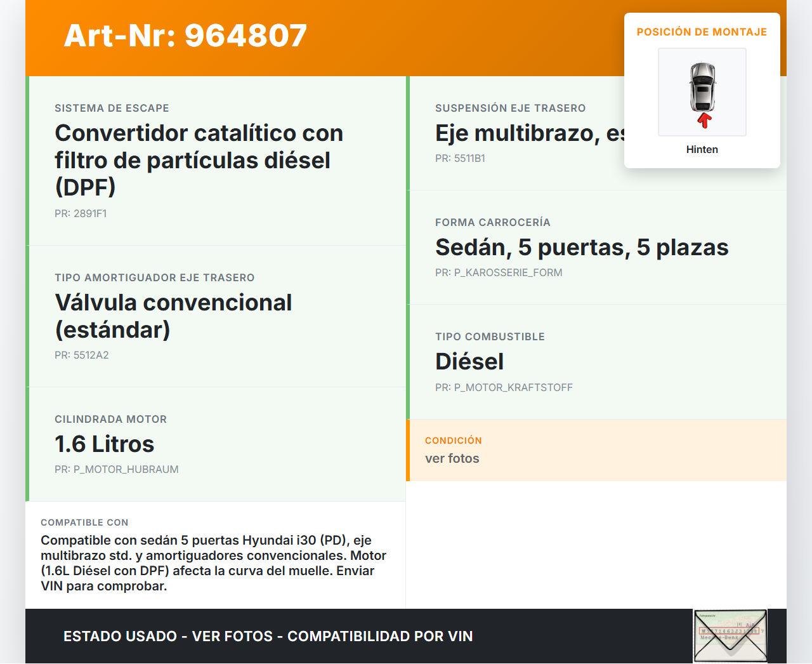Click the 'Diésel' fuel type value
This screenshot has width=812, height=664.
[469, 362]
